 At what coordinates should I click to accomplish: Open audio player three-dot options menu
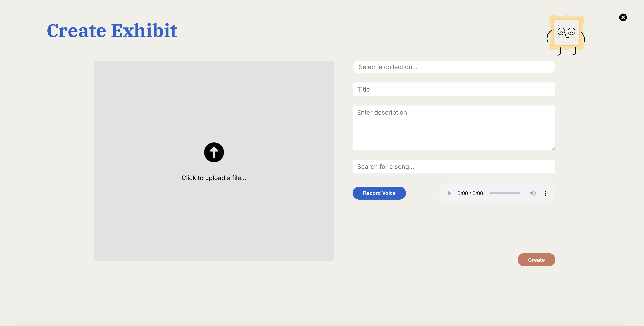[545, 193]
